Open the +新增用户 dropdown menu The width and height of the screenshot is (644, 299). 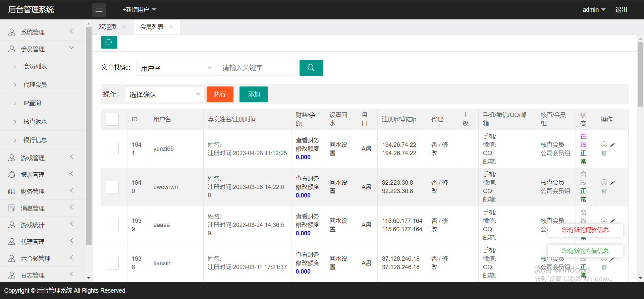click(x=139, y=10)
